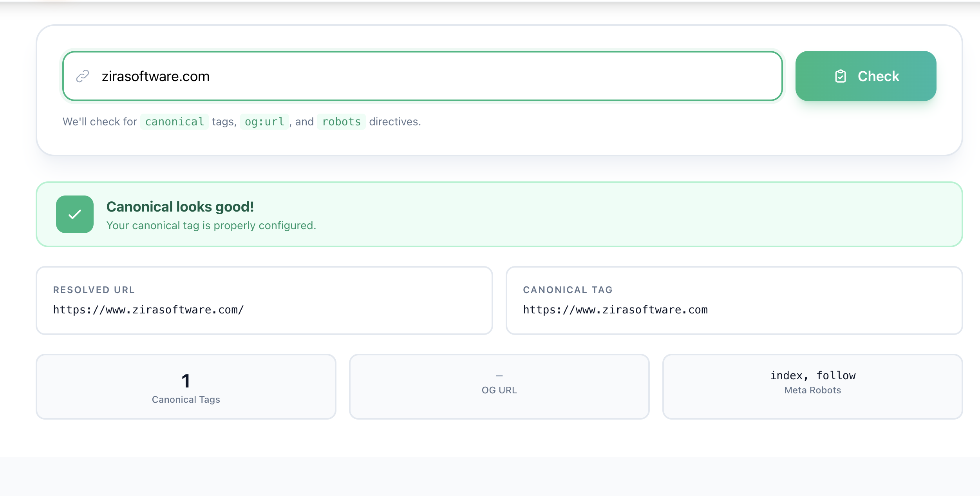980x496 pixels.
Task: Click the 'OG URL' label
Action: pyautogui.click(x=499, y=390)
